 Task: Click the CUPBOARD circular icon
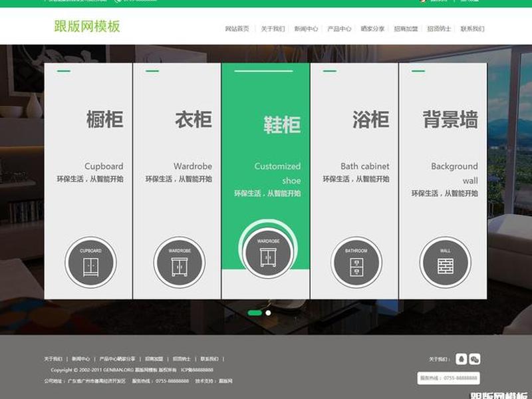pos(90,263)
